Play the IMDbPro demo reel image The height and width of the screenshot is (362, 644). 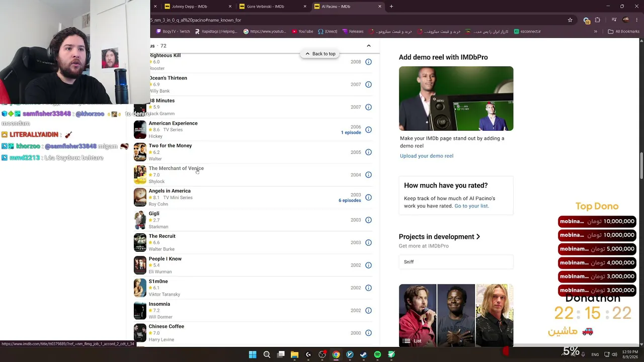(456, 99)
